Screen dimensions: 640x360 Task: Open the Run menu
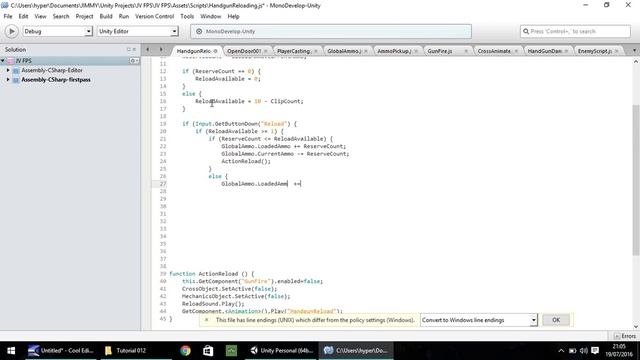pyautogui.click(x=124, y=16)
